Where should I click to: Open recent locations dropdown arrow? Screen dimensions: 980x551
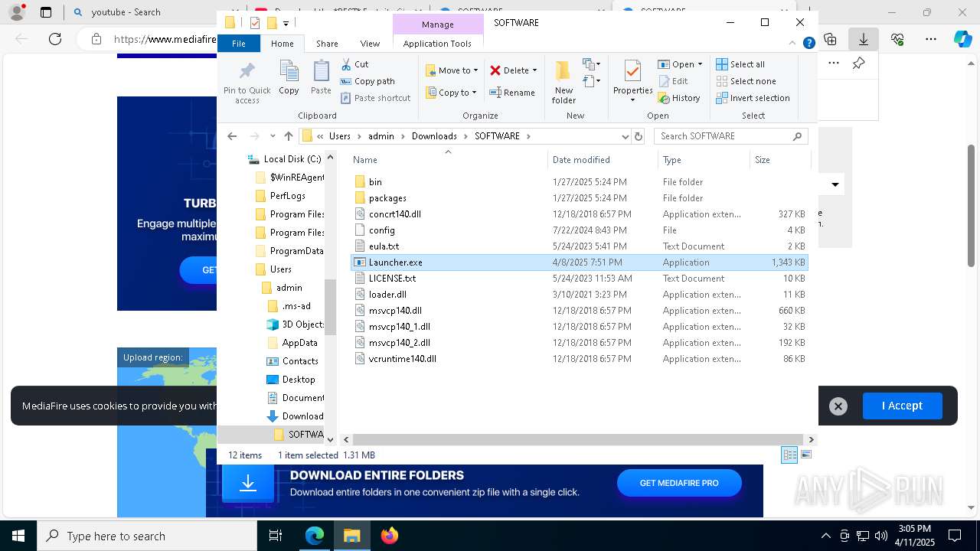[x=273, y=136]
